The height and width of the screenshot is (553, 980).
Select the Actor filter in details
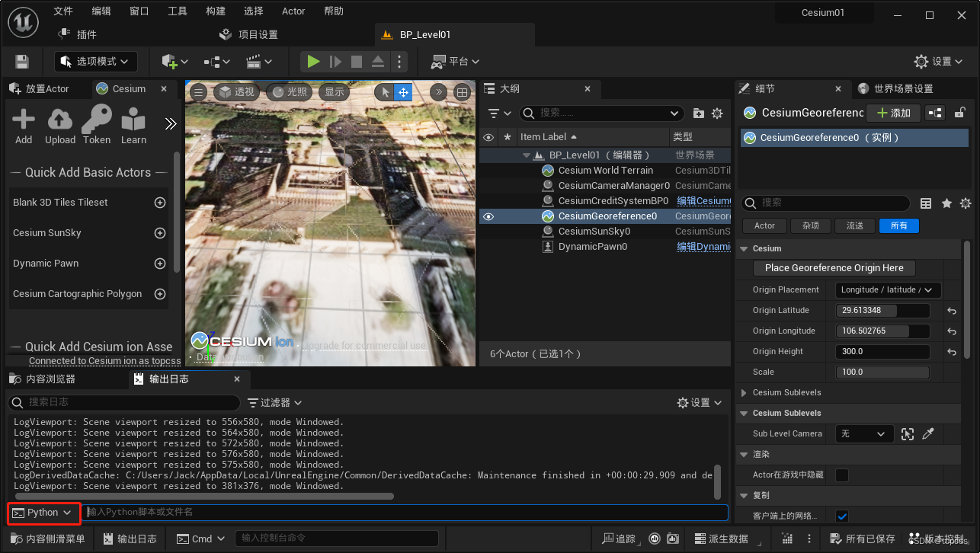[764, 225]
